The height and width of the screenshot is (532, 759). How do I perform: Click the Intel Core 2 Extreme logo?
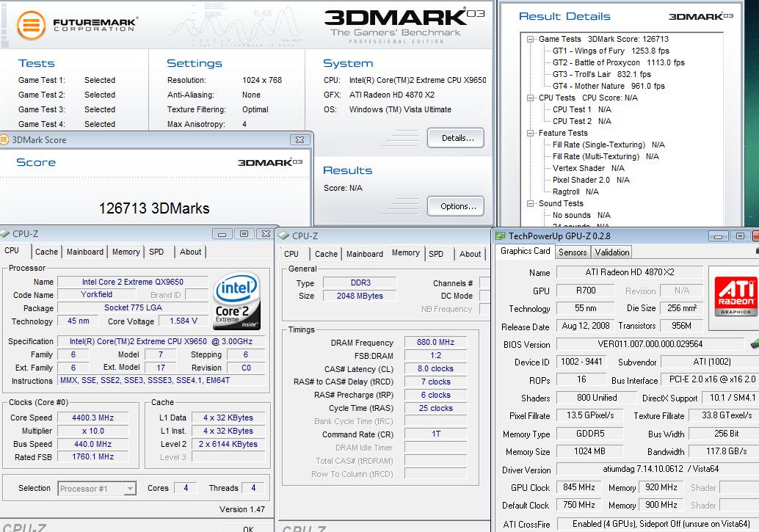click(x=236, y=301)
